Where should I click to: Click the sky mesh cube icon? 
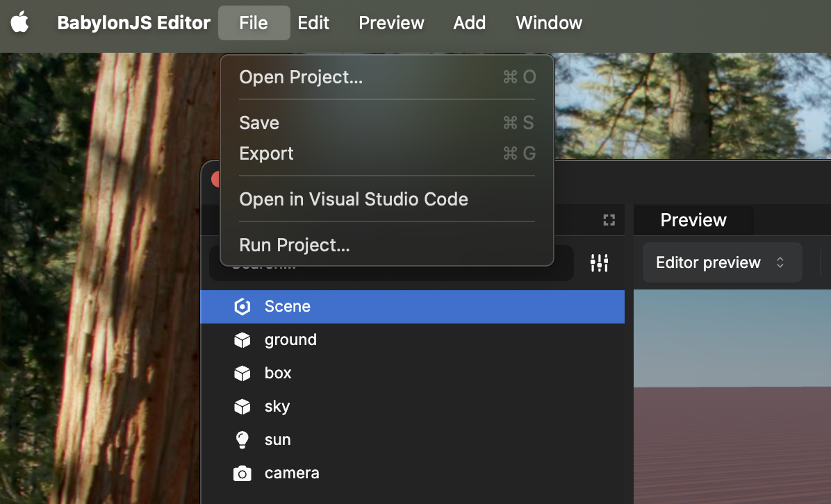click(x=242, y=407)
